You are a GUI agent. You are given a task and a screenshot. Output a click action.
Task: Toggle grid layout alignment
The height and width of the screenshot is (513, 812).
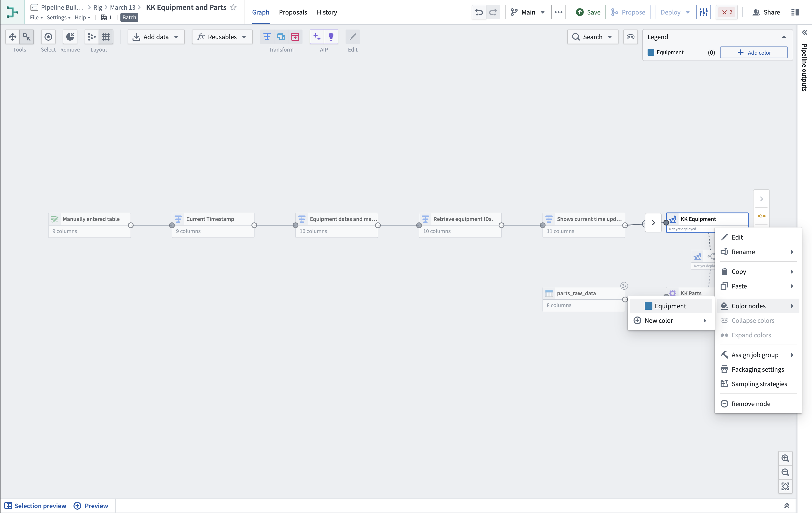pos(106,37)
